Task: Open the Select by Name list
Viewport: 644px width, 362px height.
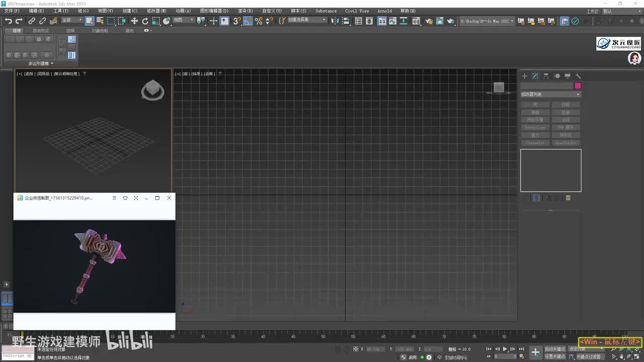Action: pyautogui.click(x=100, y=21)
